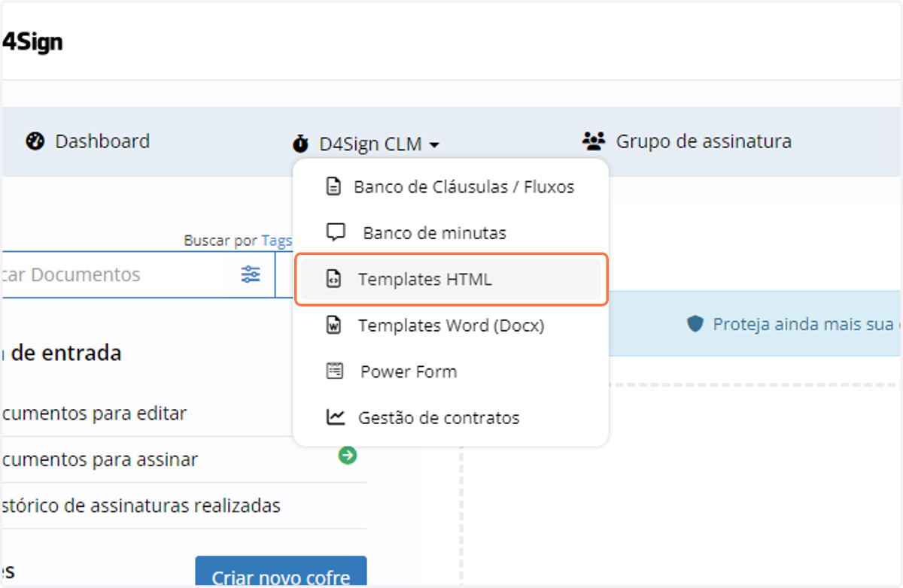The width and height of the screenshot is (903, 588).
Task: Click the Templates HTML code file icon
Action: coord(333,280)
